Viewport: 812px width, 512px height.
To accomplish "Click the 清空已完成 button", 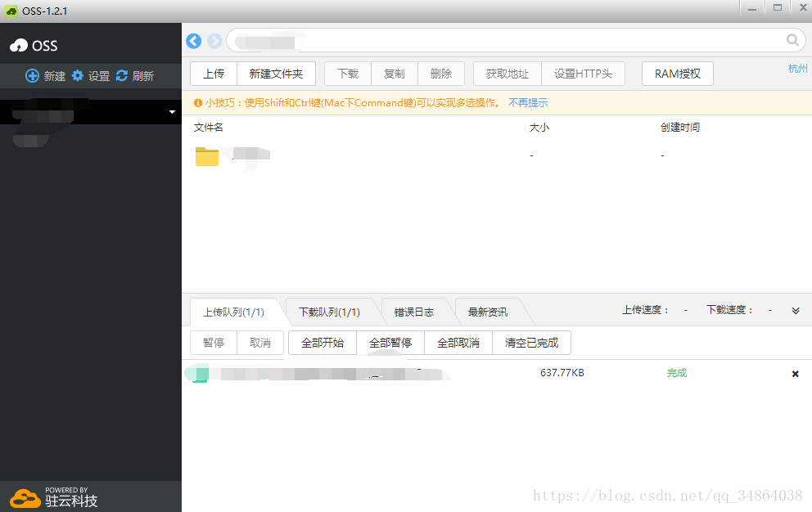I will point(532,343).
